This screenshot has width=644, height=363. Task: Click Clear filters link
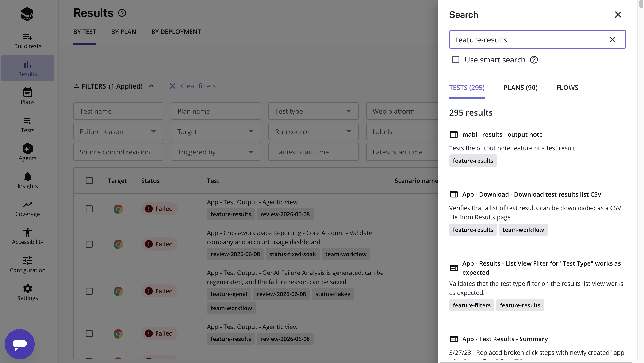point(192,86)
